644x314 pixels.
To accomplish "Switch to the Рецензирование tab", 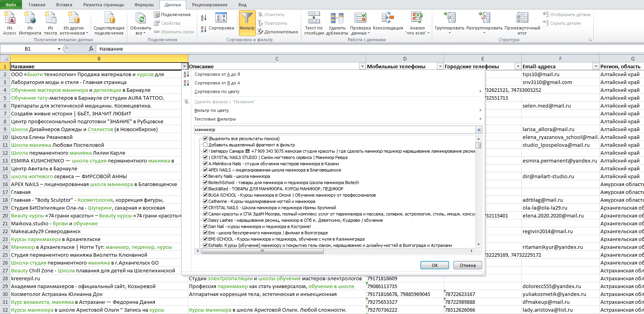I will pos(210,5).
